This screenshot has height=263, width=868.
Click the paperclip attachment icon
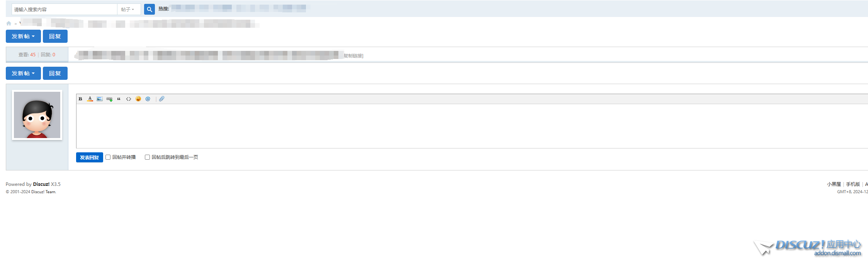click(x=162, y=99)
